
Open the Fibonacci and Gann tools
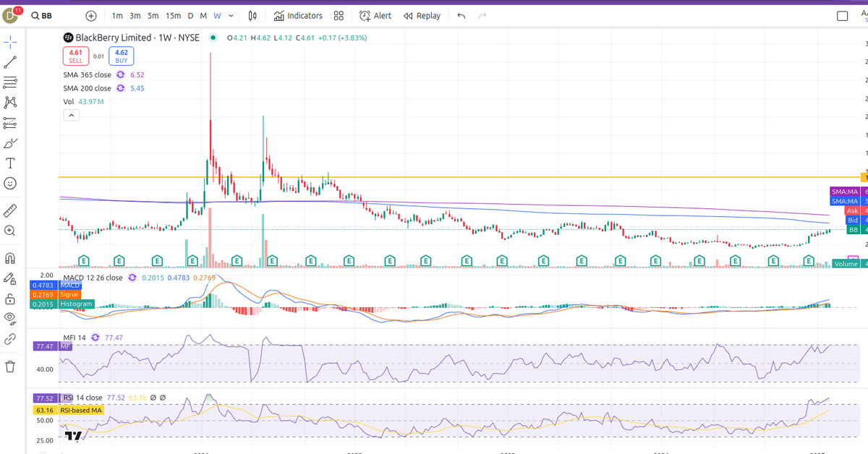point(10,82)
